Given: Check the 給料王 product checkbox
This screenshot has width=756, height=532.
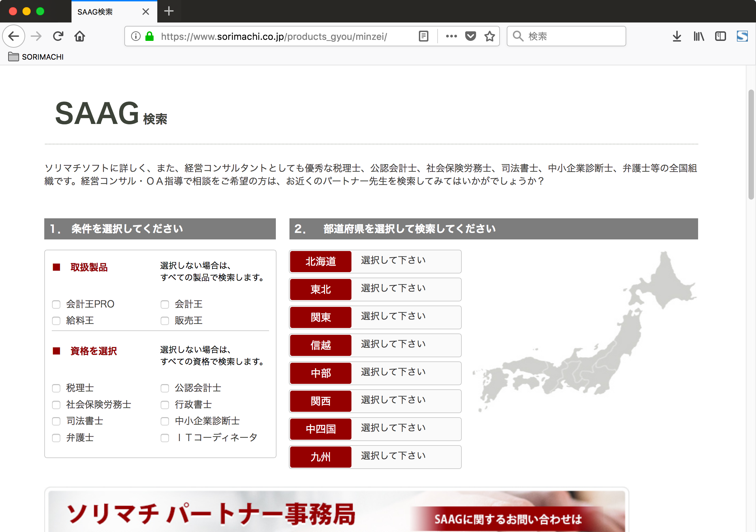Looking at the screenshot, I should 56,321.
